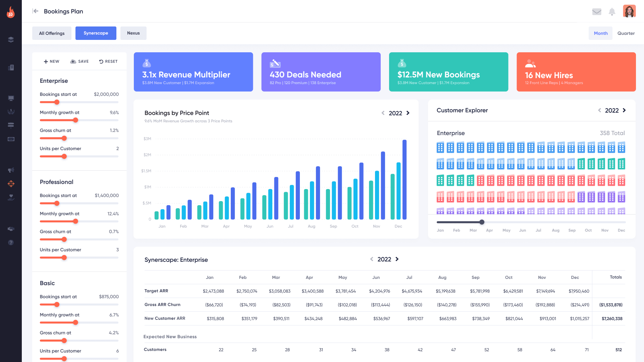Viewport: 644px width, 362px height.
Task: Open notifications bell icon
Action: (612, 12)
